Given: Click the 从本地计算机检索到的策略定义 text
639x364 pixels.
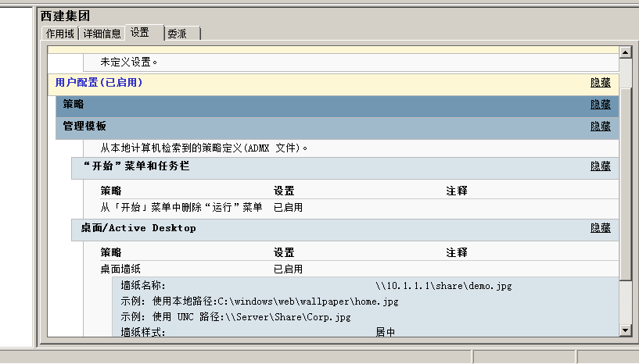Looking at the screenshot, I should click(x=204, y=148).
